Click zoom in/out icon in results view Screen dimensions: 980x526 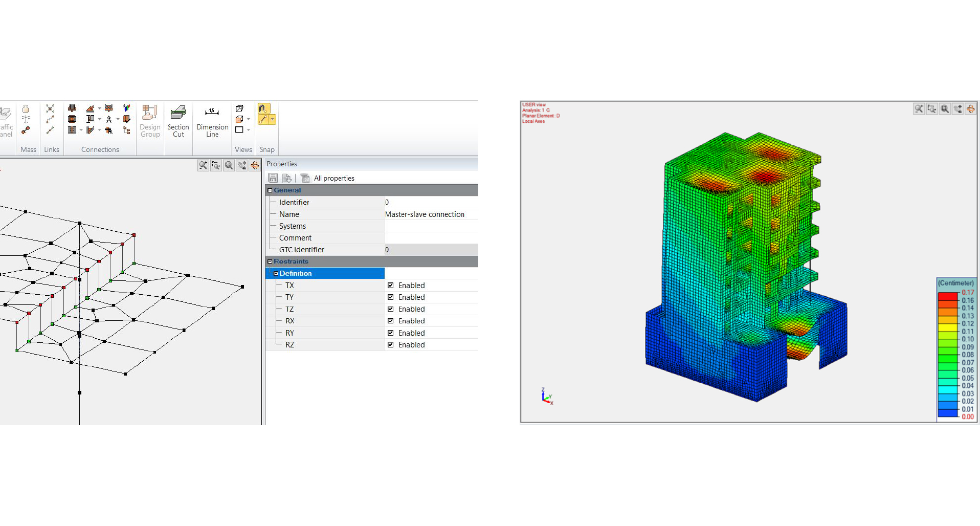[x=919, y=109]
